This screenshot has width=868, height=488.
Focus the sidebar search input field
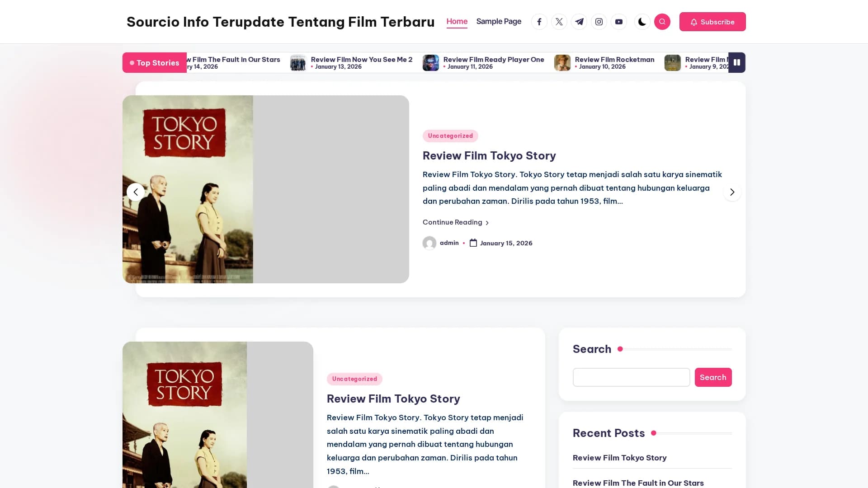coord(631,377)
